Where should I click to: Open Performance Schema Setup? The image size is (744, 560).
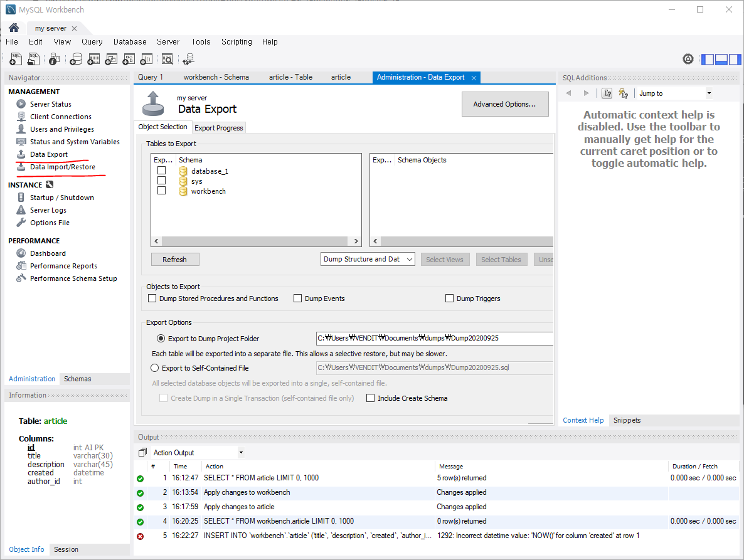coord(73,278)
